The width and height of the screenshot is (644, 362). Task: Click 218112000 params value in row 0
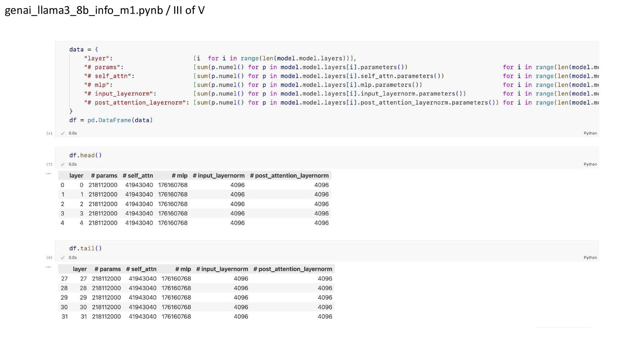click(x=103, y=185)
